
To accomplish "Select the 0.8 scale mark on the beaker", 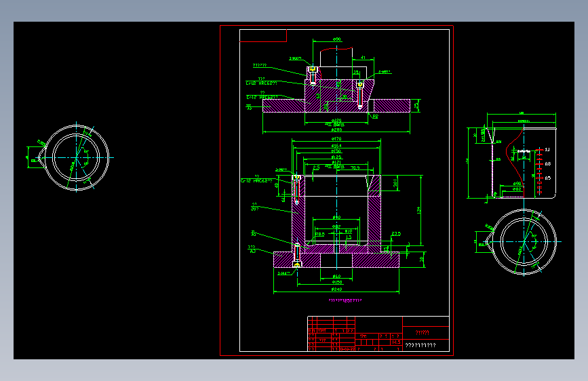I will (548, 164).
